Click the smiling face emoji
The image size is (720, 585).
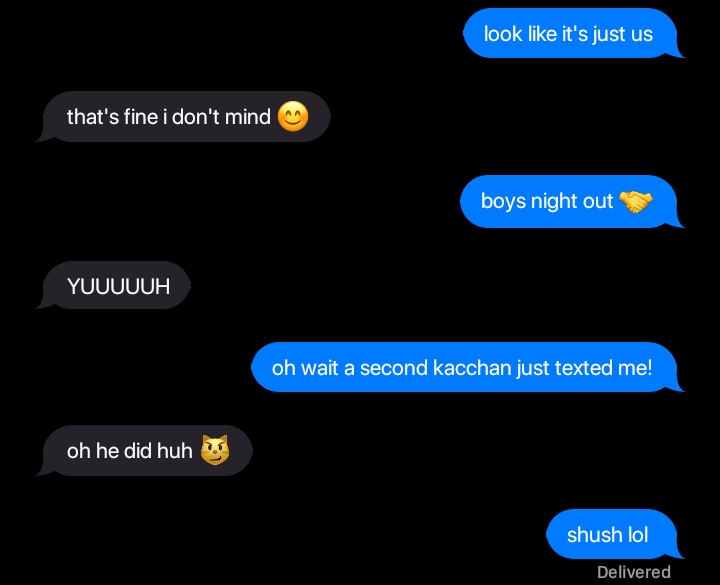pyautogui.click(x=293, y=116)
